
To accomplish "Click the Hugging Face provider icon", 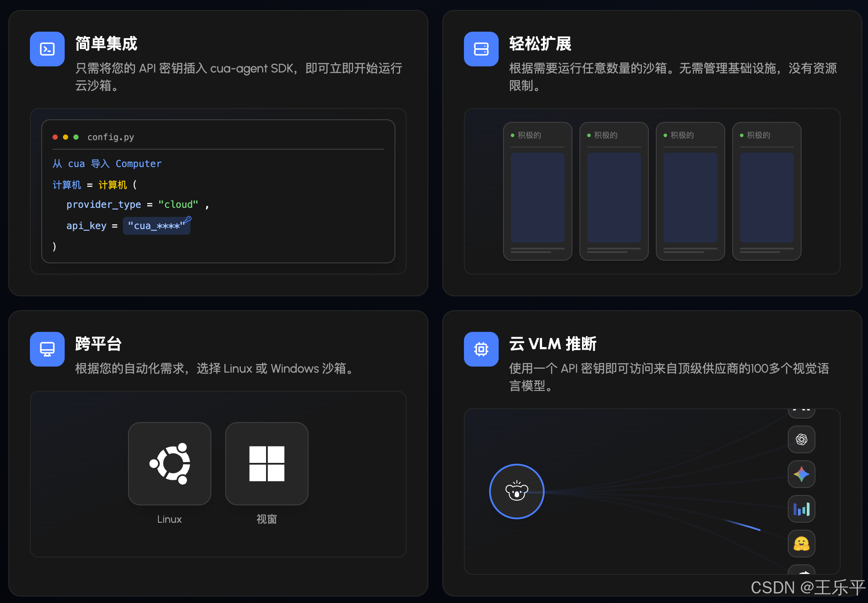I will [x=802, y=544].
